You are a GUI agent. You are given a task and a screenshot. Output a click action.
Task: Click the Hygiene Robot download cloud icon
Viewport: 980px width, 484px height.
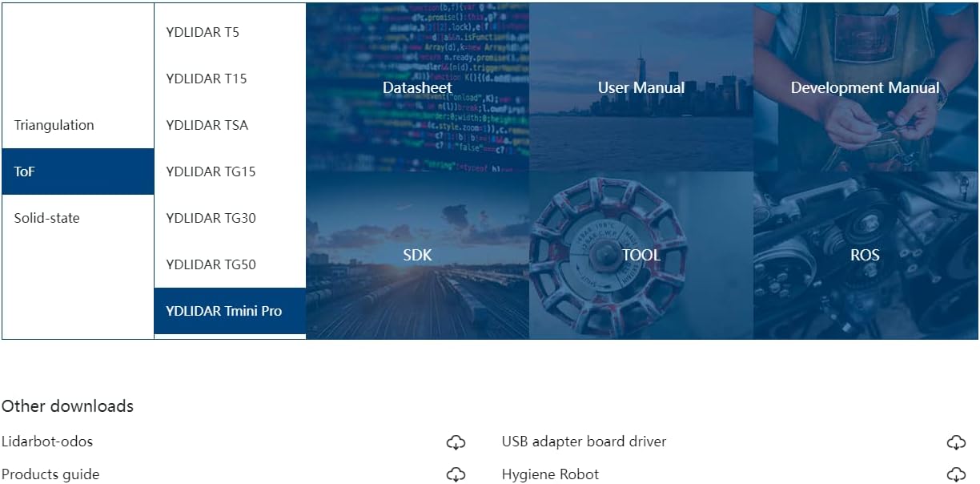pyautogui.click(x=956, y=475)
